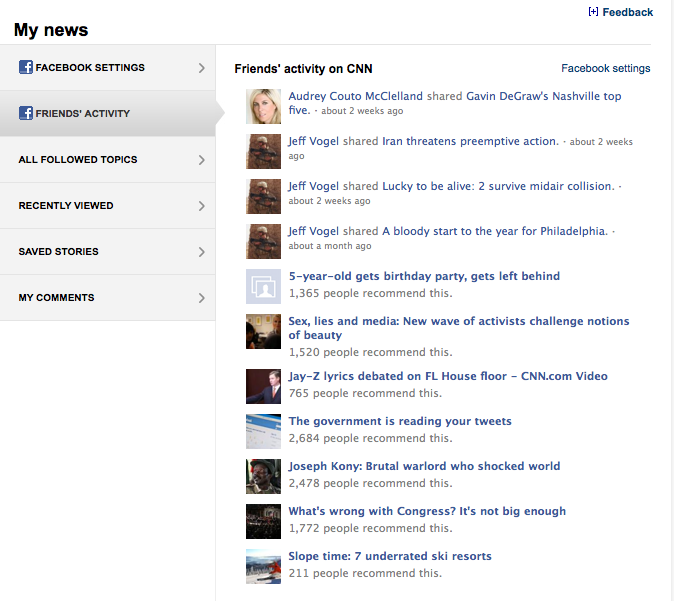674x601 pixels.
Task: Open bloody start for Philadelphia story
Action: (495, 231)
